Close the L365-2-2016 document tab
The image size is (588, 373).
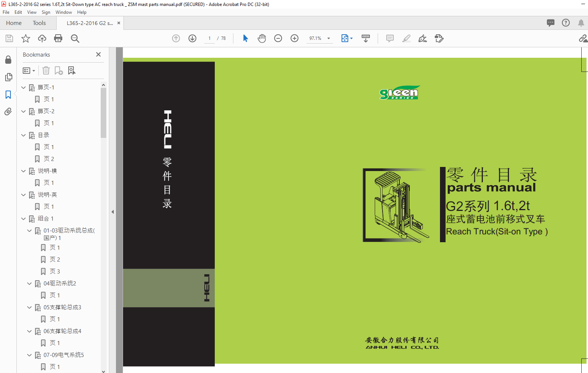[119, 23]
